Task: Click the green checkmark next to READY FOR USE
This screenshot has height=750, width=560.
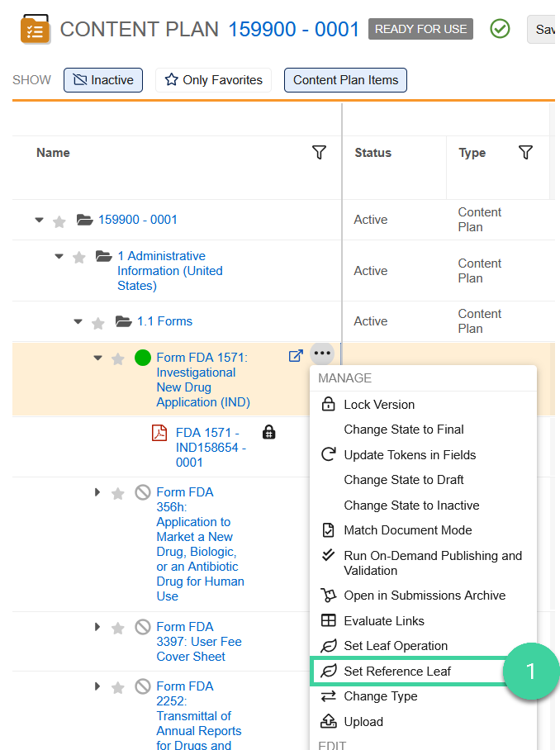Action: click(x=500, y=28)
